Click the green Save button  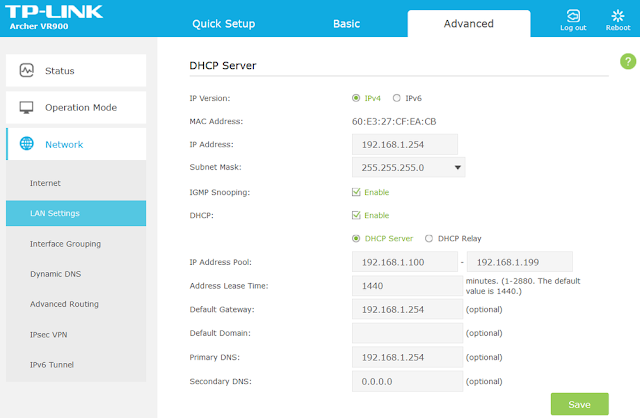tap(580, 404)
